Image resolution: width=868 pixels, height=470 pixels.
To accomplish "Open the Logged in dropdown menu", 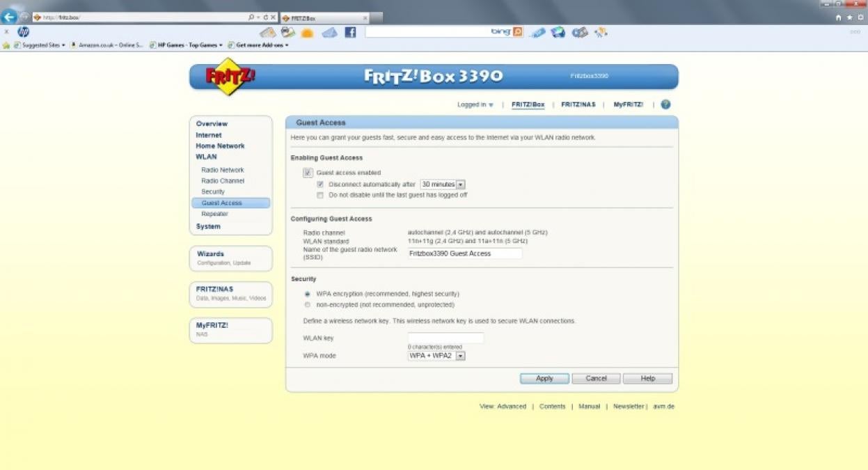I will pos(475,105).
